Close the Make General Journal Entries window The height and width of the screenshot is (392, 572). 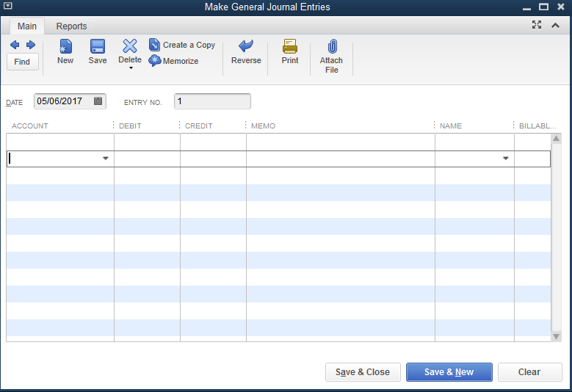561,7
